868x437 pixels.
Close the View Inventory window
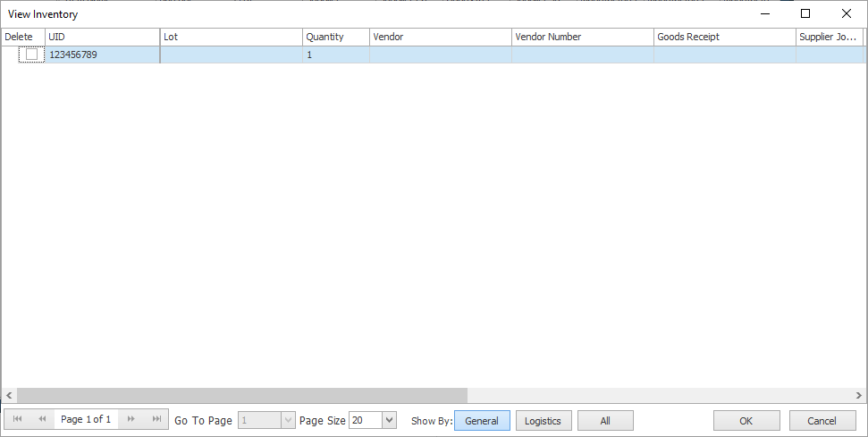[x=846, y=13]
